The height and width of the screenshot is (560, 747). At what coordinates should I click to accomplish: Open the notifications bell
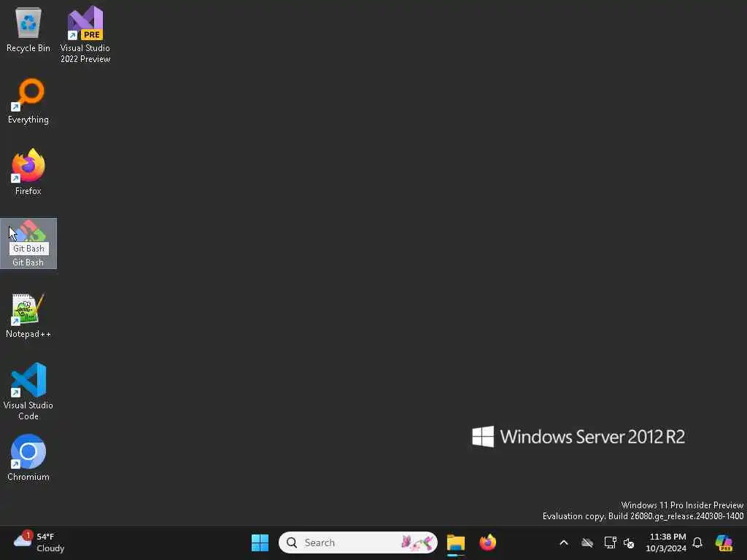697,542
